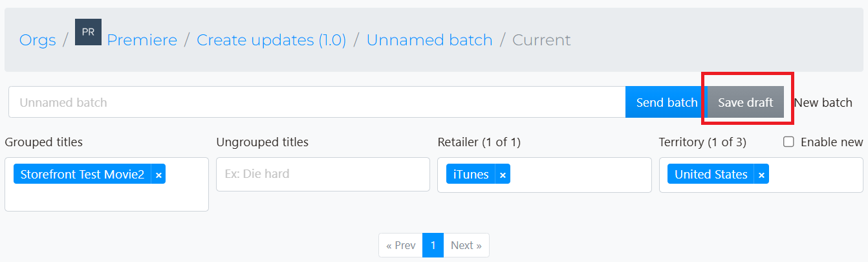Click the Save draft button
Viewport: 868px width, 262px height.
click(746, 102)
